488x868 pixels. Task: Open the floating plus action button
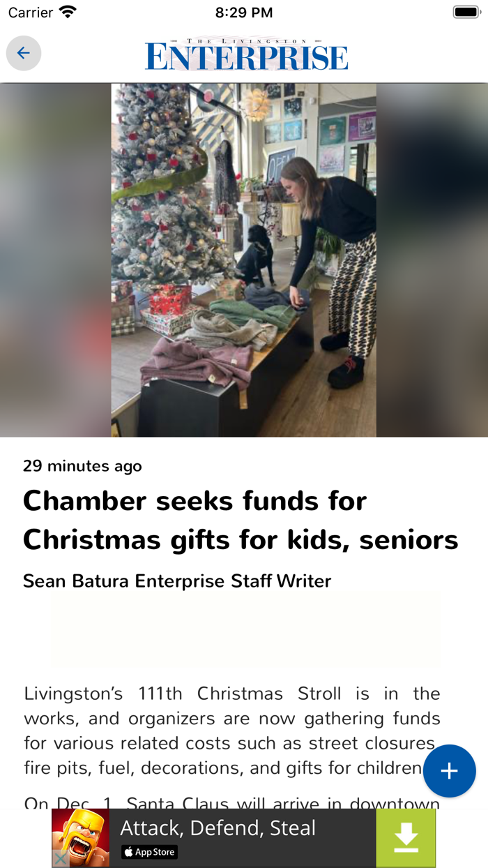[450, 771]
